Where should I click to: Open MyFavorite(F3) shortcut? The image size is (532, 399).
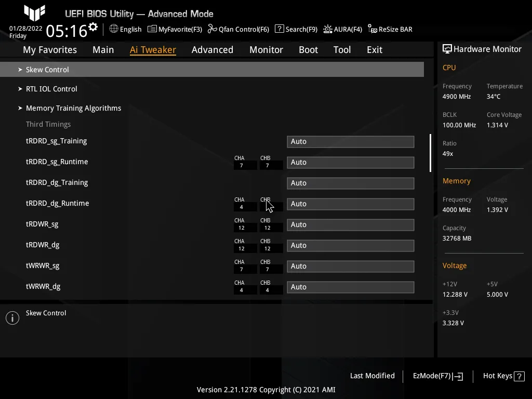pyautogui.click(x=180, y=29)
